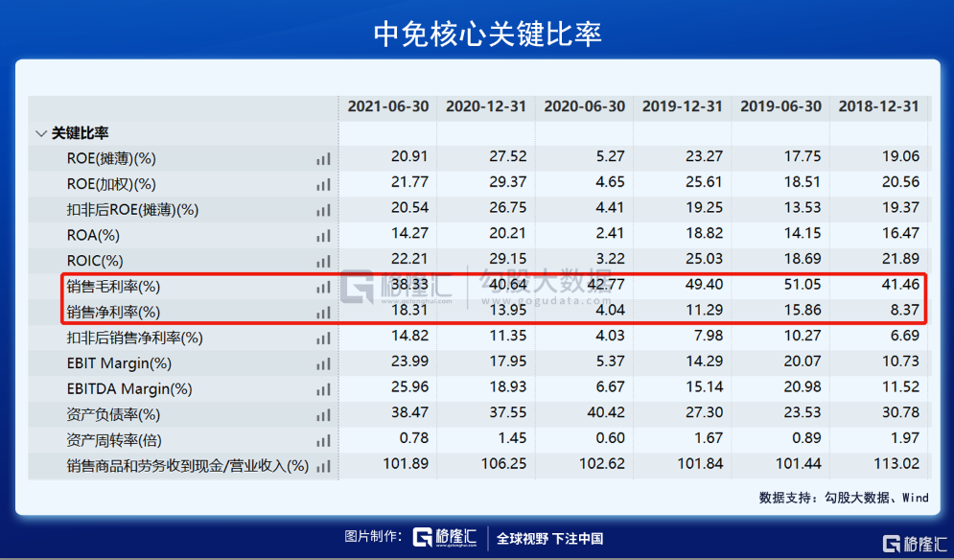The image size is (954, 560).
Task: Collapse the 关键比率 section chevron
Action: click(40, 133)
